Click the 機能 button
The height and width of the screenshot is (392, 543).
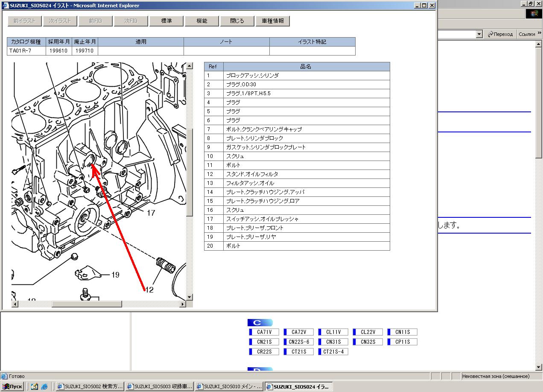[x=202, y=21]
